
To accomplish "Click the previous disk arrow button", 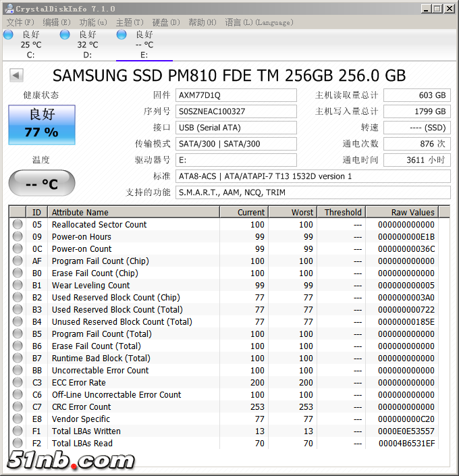I will click(16, 76).
